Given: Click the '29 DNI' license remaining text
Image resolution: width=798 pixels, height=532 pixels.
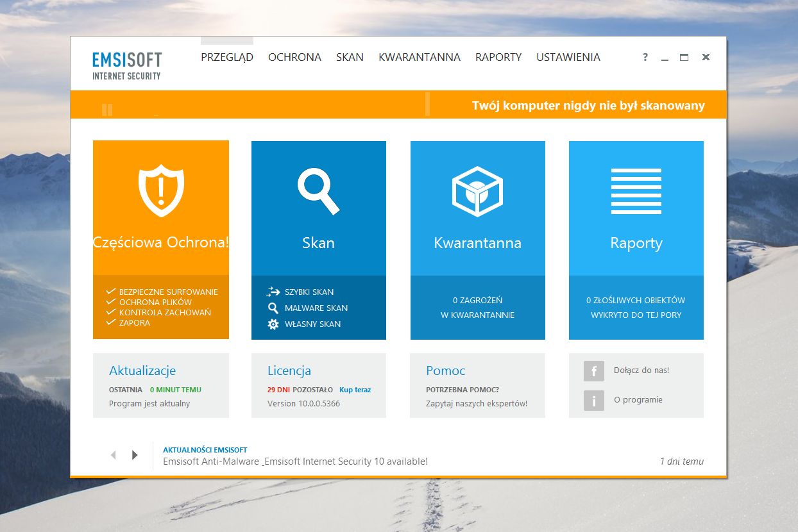Looking at the screenshot, I should click(279, 390).
